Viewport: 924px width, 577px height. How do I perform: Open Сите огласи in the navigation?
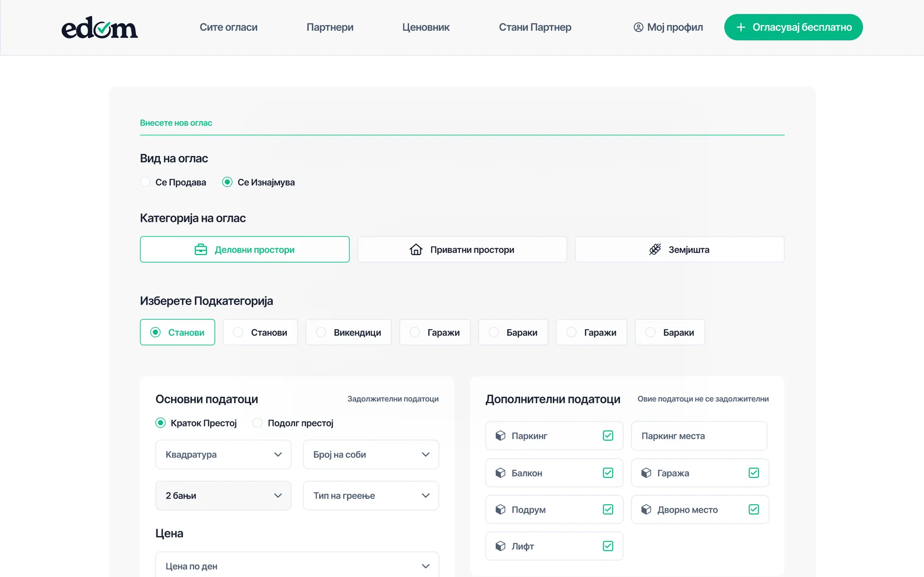click(229, 27)
